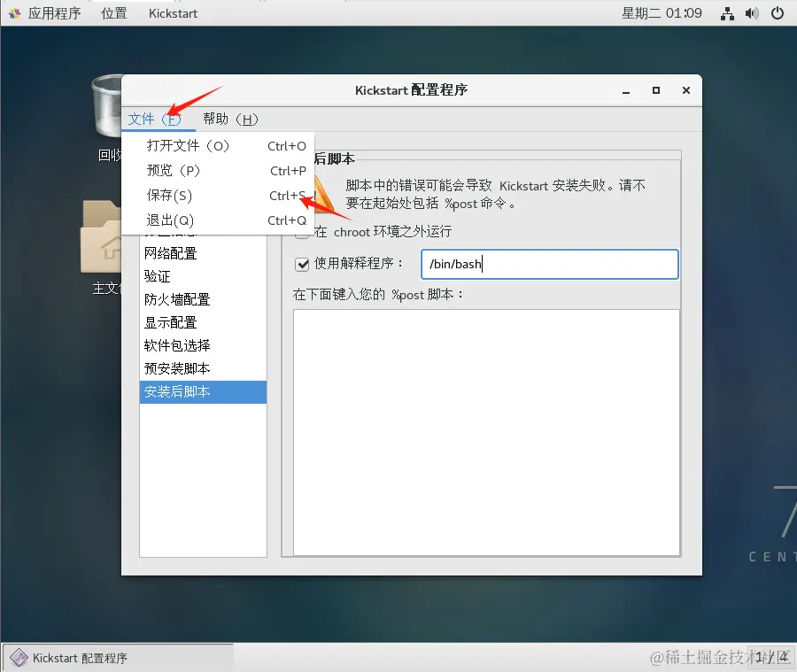Open the 帮助 (H) menu

230,119
